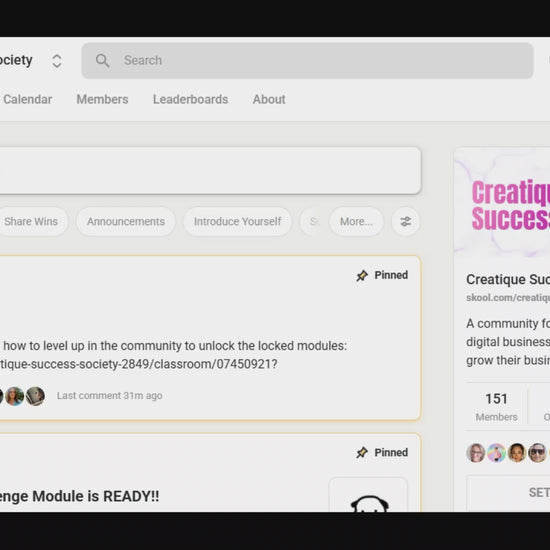Click pin icon on Challenge Module post
The height and width of the screenshot is (550, 550).
[362, 453]
